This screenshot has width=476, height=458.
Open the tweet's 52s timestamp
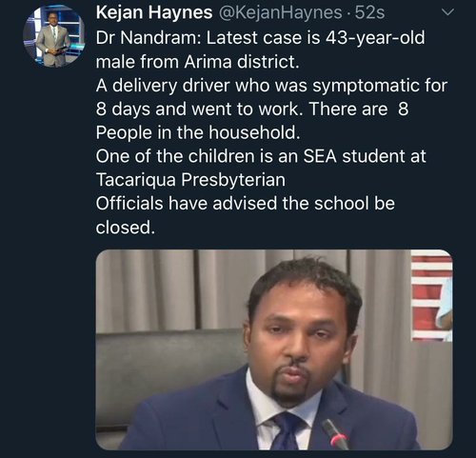click(x=369, y=13)
